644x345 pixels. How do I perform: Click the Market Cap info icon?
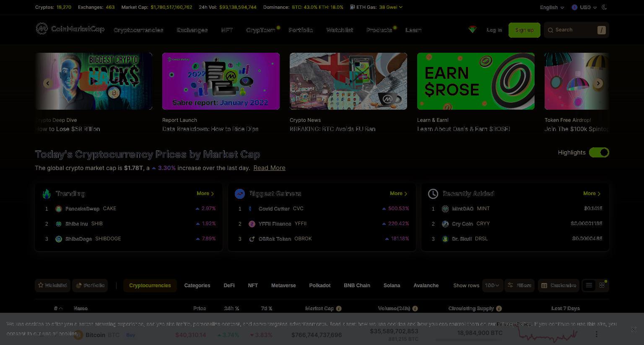[x=339, y=309]
